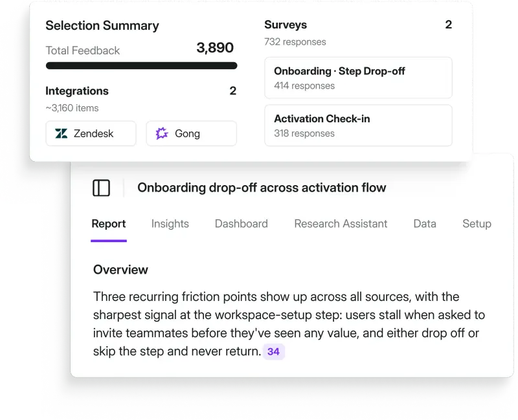
Task: Click the Total Feedback label
Action: click(83, 50)
